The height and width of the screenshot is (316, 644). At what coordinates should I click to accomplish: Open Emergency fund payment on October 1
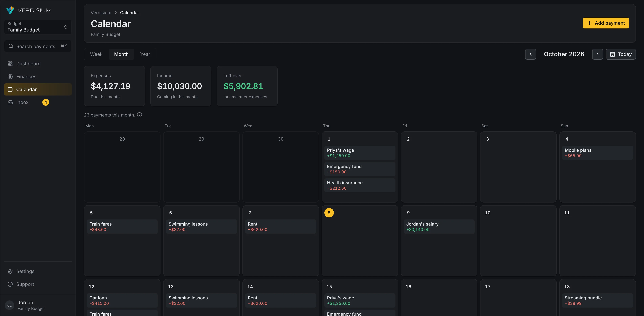360,169
